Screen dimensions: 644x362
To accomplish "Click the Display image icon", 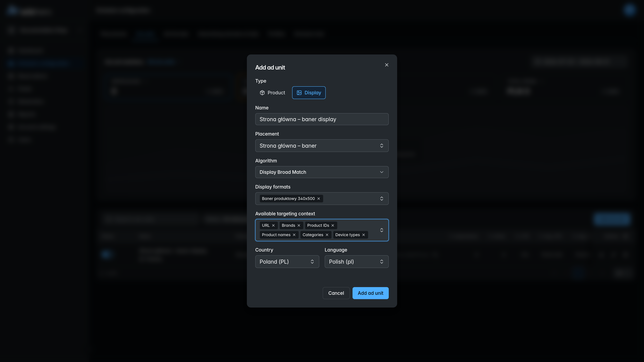I will (x=299, y=93).
